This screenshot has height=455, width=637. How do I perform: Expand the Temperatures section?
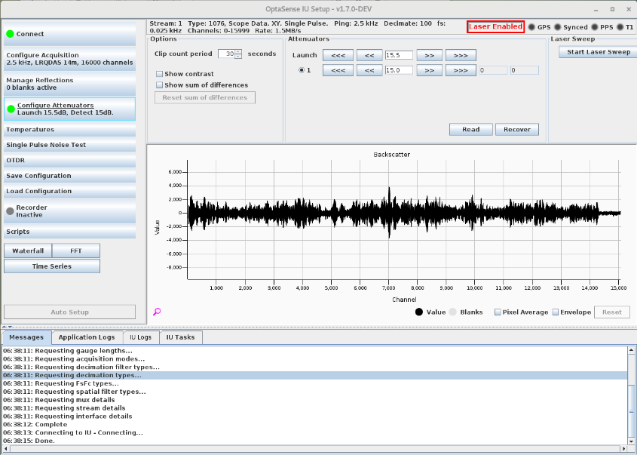pyautogui.click(x=30, y=129)
